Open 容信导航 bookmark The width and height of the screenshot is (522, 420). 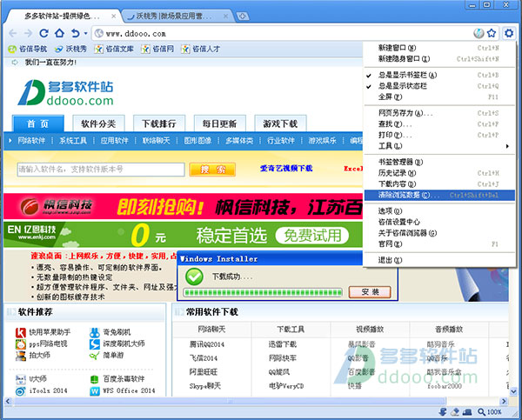pyautogui.click(x=27, y=49)
